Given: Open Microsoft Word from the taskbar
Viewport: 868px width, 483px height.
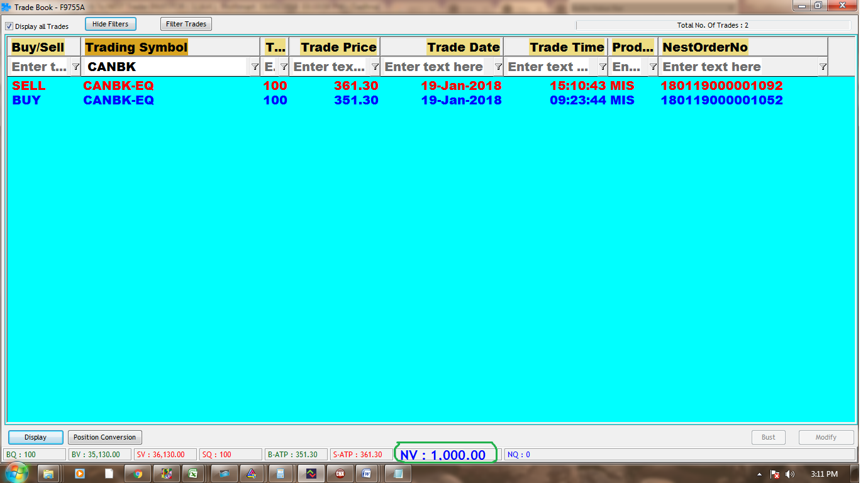Looking at the screenshot, I should (367, 473).
